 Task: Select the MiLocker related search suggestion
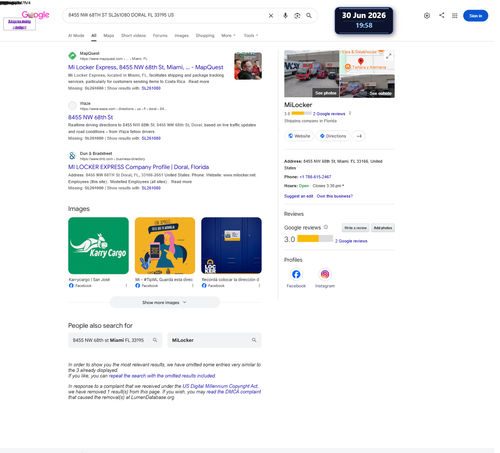pos(214,340)
